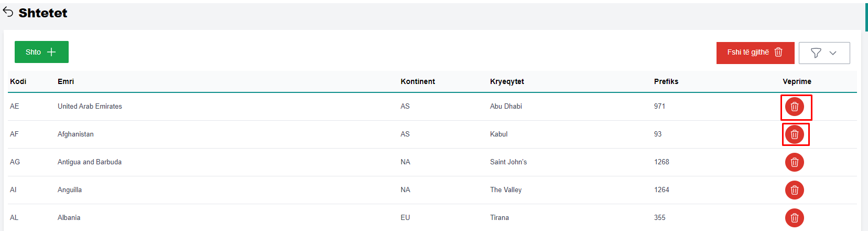Delete the United Arab Emirates row
Image resolution: width=868 pixels, height=231 pixels.
[794, 107]
